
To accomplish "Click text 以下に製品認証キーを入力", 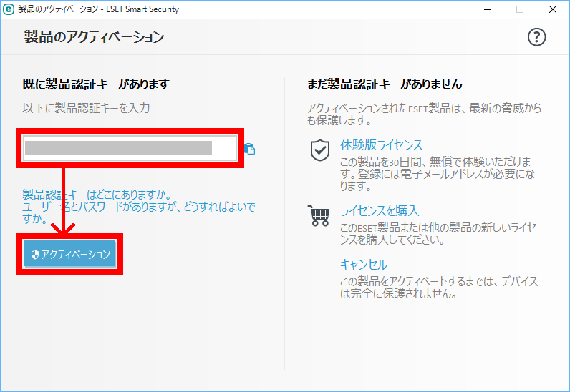I will pos(86,108).
